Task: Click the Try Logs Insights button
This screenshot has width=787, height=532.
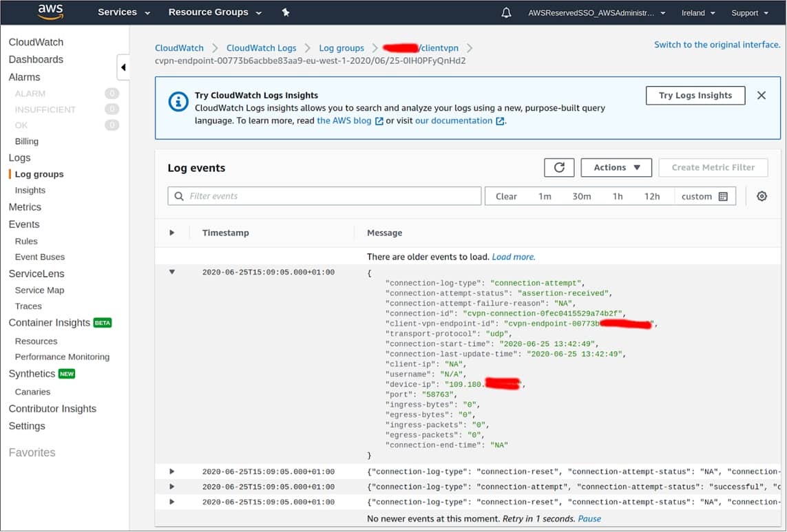Action: click(x=695, y=96)
